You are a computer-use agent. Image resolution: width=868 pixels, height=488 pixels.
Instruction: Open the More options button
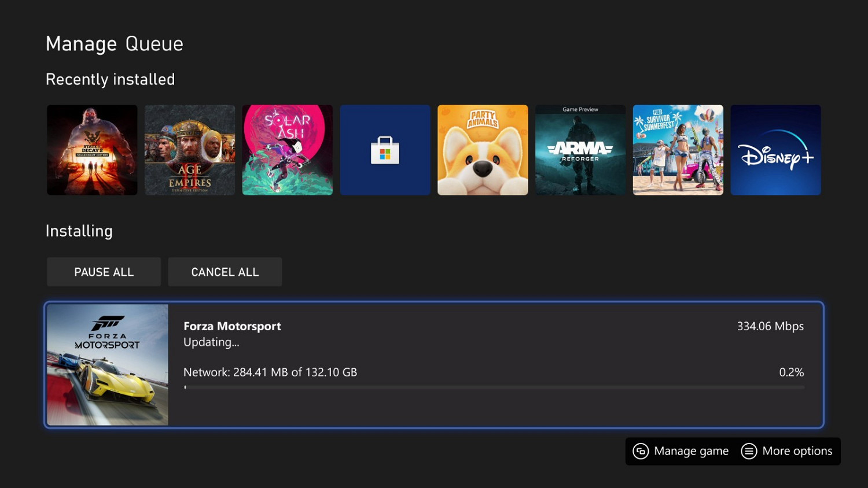787,451
